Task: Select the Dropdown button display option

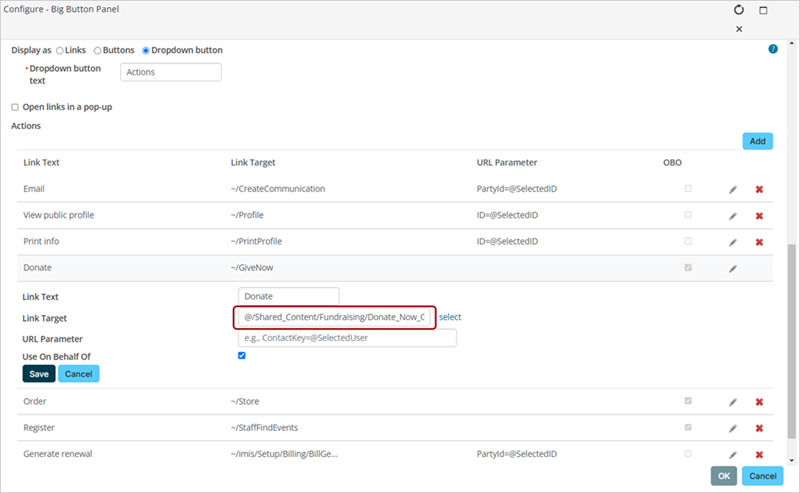Action: [x=145, y=51]
